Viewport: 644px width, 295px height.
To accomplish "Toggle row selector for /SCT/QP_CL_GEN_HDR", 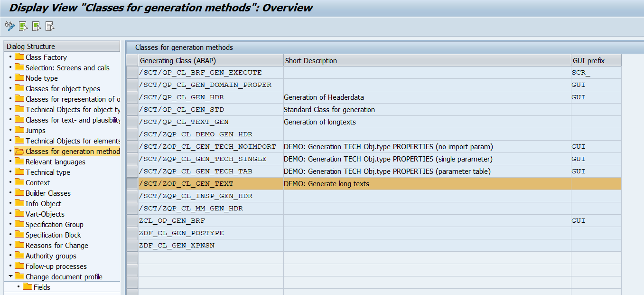I will (132, 97).
